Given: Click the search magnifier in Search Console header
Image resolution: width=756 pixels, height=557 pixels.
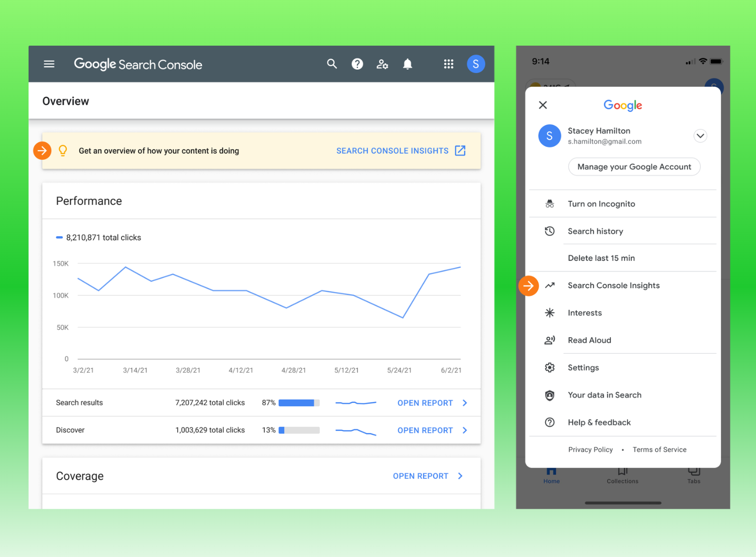Looking at the screenshot, I should 332,64.
